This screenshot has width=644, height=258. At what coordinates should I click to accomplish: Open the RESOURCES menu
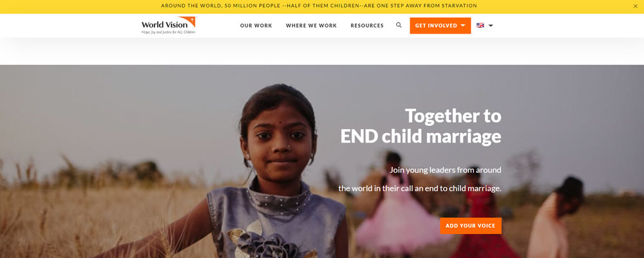click(x=367, y=26)
